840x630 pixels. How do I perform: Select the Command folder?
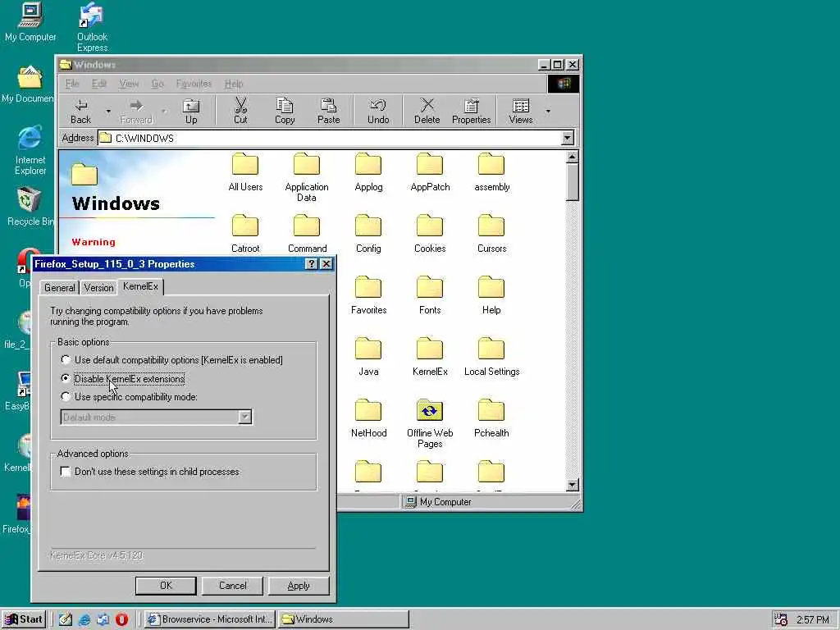[x=307, y=234]
